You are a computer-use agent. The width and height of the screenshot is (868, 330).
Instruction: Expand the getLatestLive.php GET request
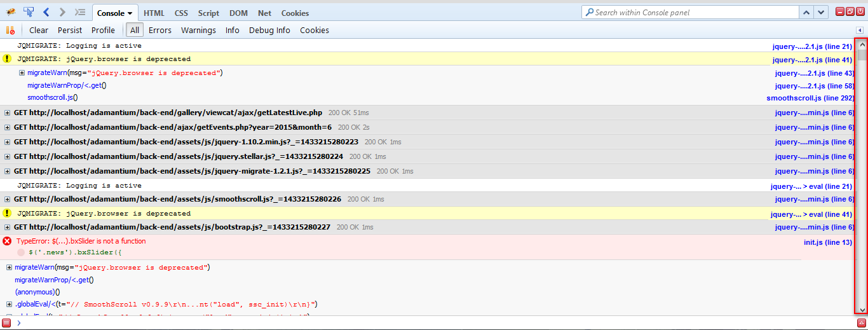[8, 113]
